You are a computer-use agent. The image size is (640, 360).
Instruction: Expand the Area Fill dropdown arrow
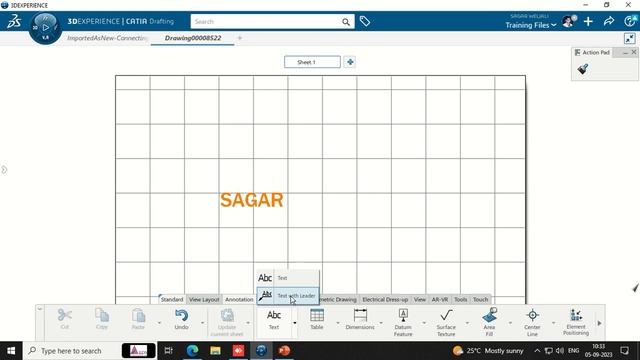click(510, 323)
